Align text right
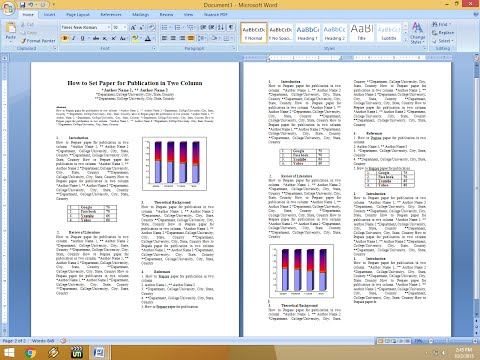 (x=182, y=38)
